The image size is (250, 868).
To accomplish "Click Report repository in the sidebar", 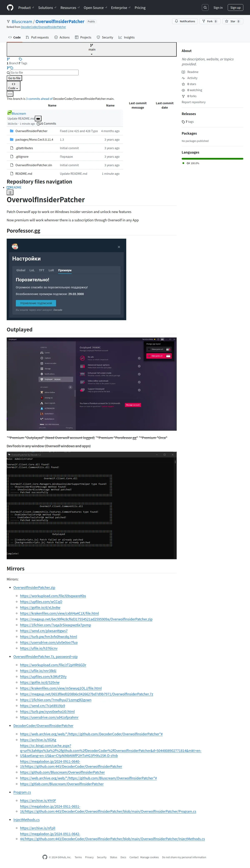I will [x=194, y=102].
